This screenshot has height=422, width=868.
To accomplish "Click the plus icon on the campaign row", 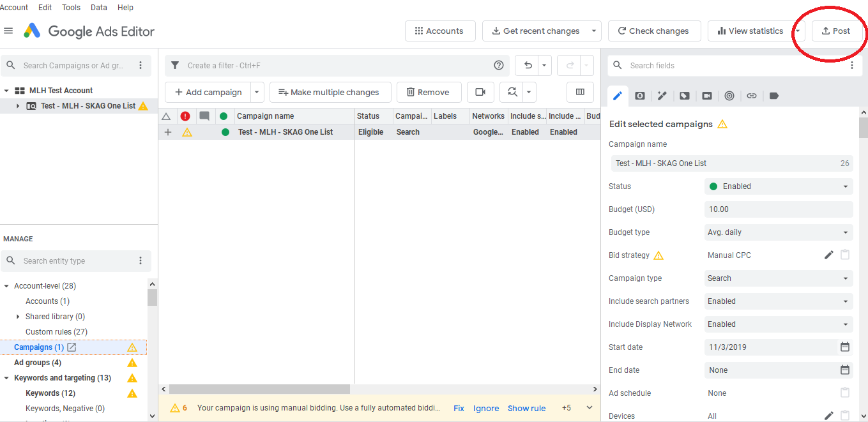I will tap(168, 132).
